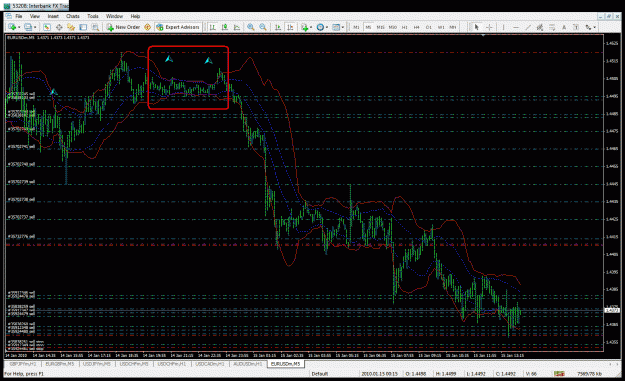The width and height of the screenshot is (625, 381).
Task: Launch MetaEditor from the toolbar
Action: (147, 27)
